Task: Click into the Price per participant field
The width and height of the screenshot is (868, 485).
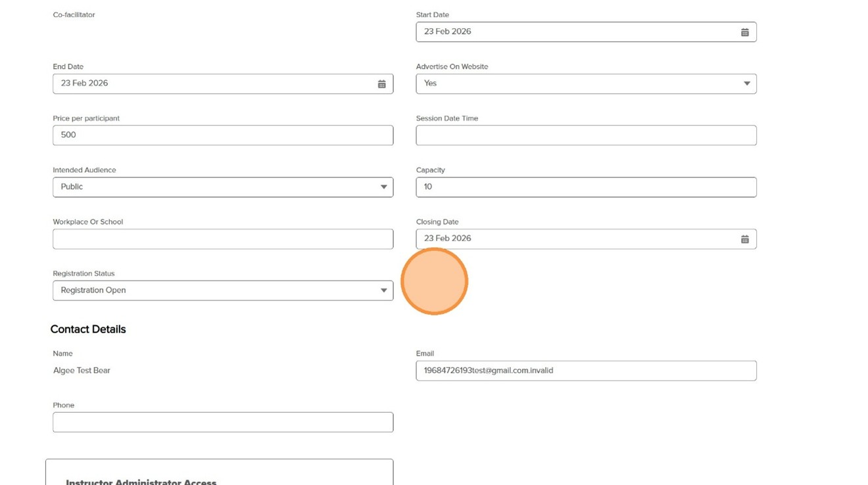Action: tap(222, 135)
